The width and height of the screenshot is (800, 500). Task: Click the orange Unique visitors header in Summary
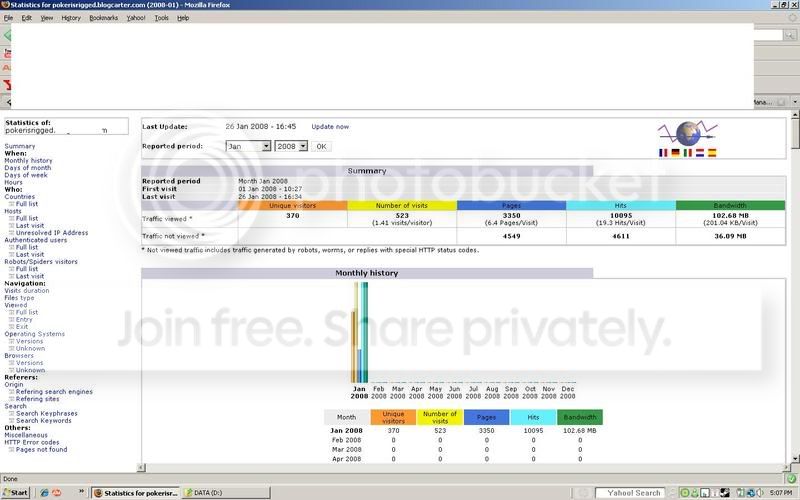292,206
